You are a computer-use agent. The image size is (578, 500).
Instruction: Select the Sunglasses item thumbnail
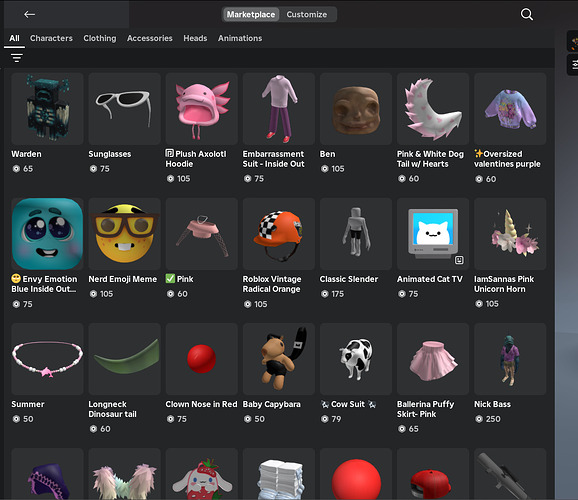coord(124,109)
